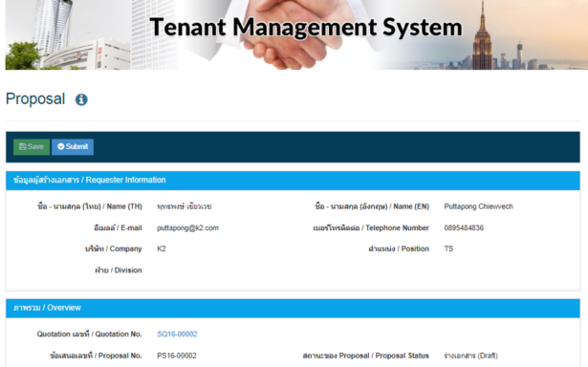Click the proposal number PS16-00002

click(x=177, y=356)
